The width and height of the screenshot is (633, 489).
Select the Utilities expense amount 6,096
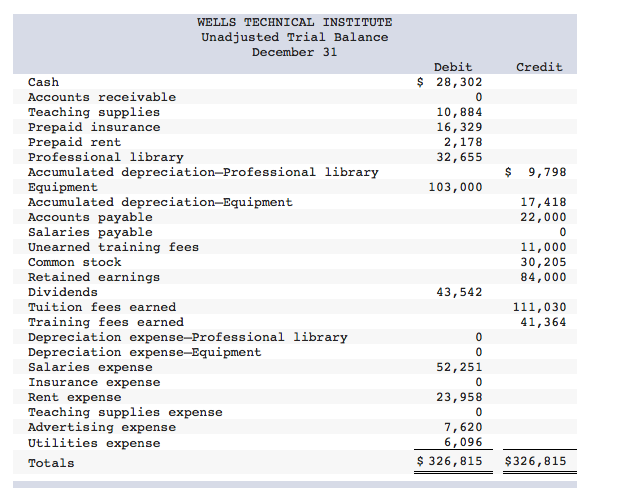click(463, 442)
